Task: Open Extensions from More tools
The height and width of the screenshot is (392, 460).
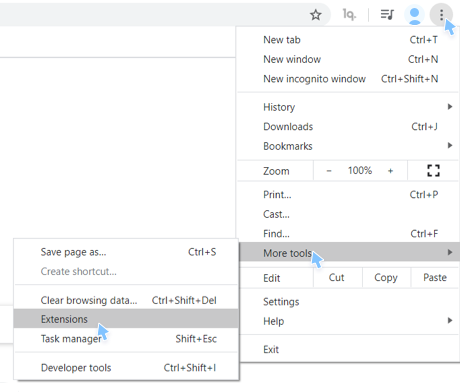Action: pyautogui.click(x=126, y=319)
